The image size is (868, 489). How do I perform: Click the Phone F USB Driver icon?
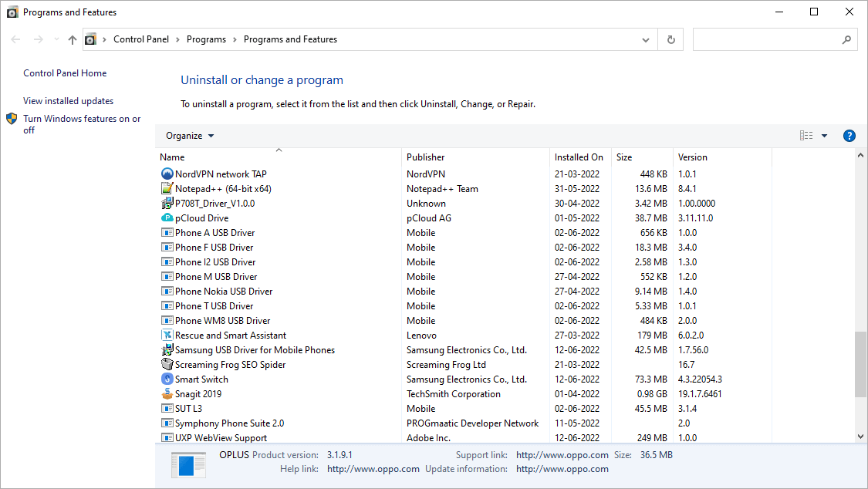167,248
